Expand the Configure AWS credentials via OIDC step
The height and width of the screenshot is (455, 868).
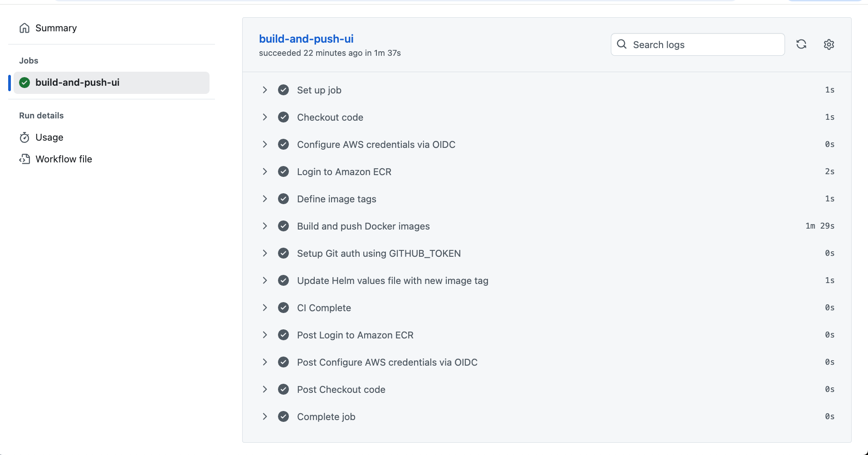(x=265, y=144)
